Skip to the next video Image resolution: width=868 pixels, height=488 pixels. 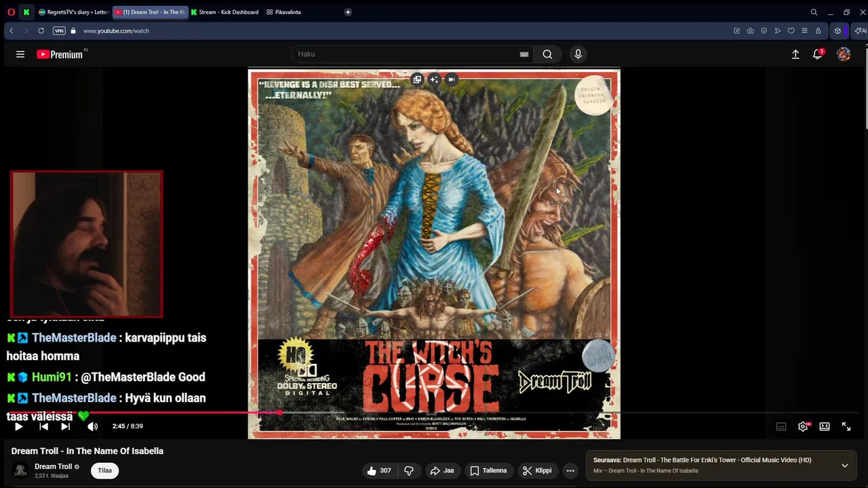pos(65,426)
